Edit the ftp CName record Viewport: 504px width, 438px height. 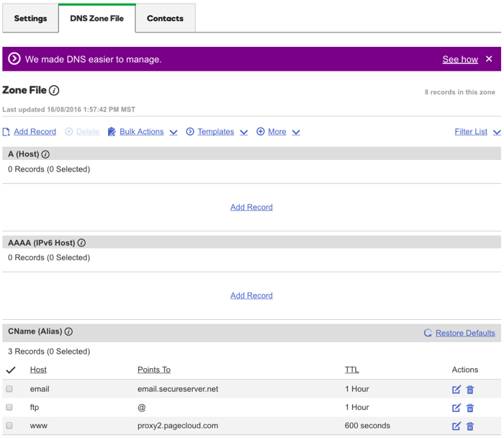[x=456, y=408]
